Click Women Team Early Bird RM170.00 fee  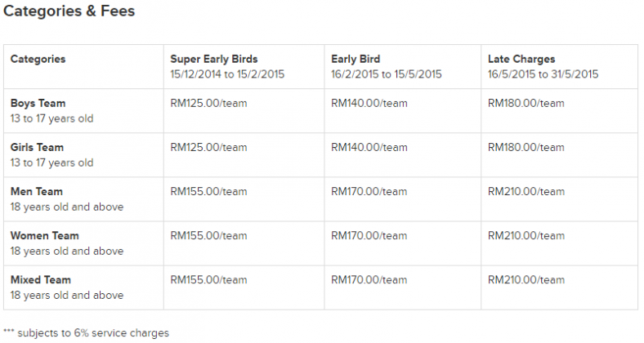click(369, 236)
